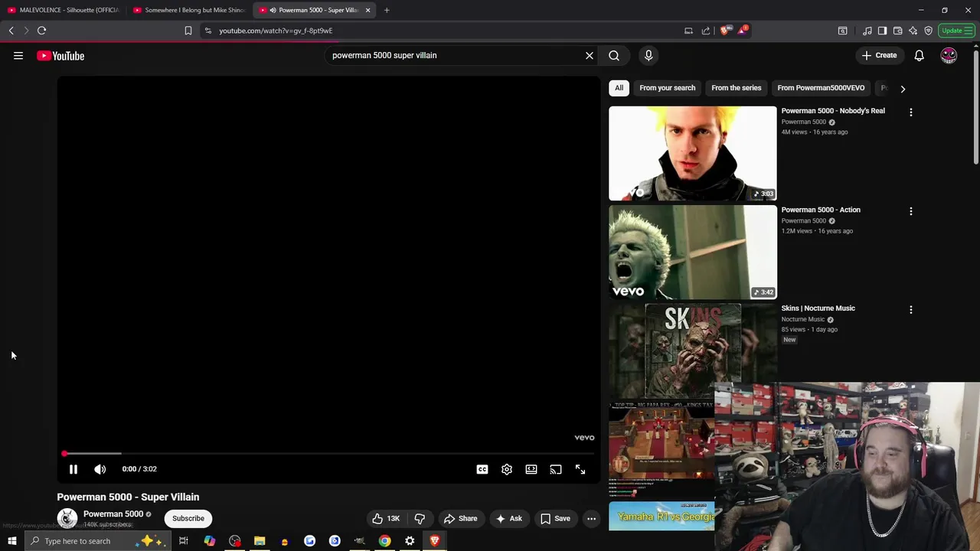Select the From Powerman5000VEVO chip

[x=821, y=88]
